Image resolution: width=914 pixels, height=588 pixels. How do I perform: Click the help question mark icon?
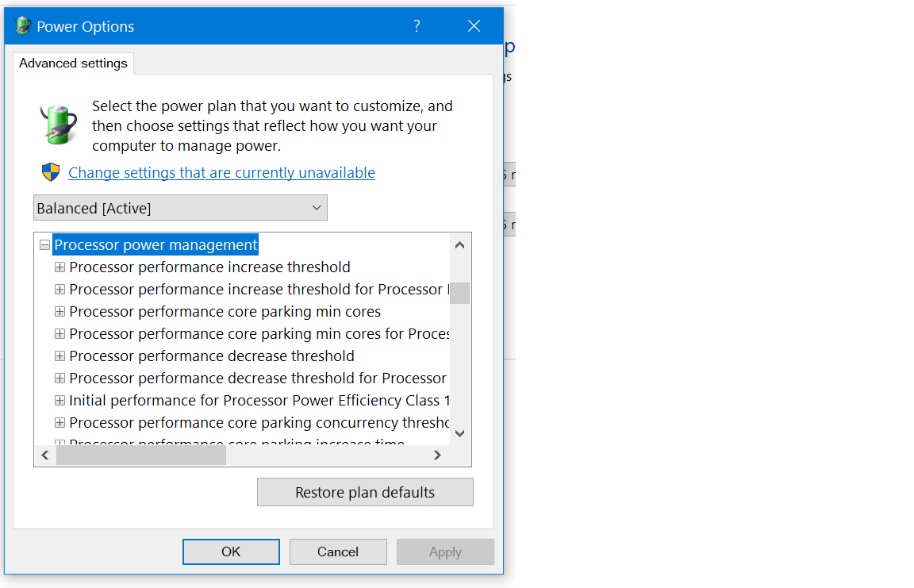(x=417, y=25)
